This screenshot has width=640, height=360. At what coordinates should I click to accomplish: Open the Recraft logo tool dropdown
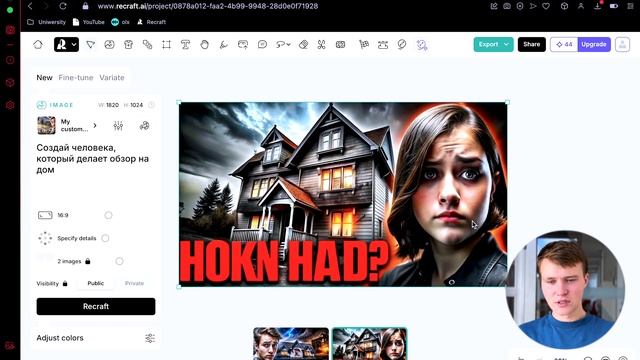coord(66,44)
